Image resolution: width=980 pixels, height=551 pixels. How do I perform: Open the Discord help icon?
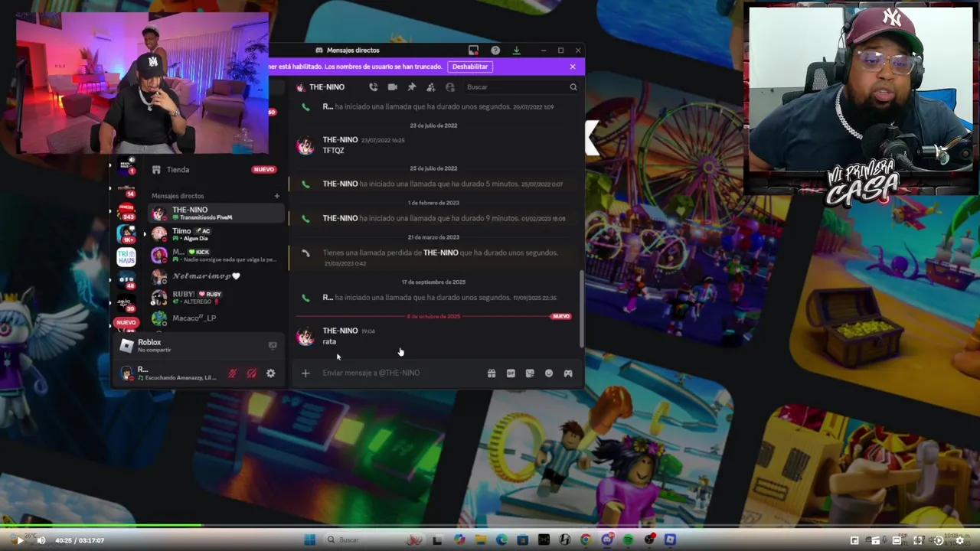(495, 51)
